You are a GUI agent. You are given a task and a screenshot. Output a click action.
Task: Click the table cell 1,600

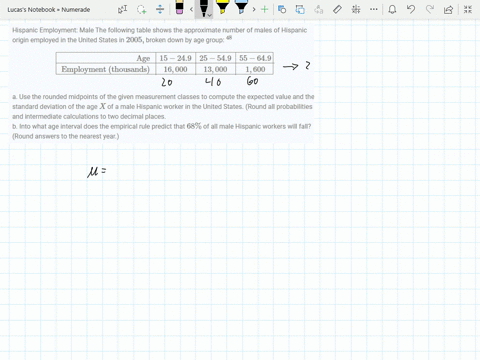pos(255,69)
